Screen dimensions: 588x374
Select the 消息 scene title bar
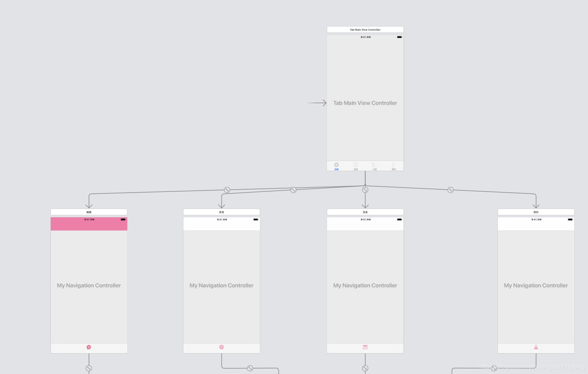coord(365,212)
